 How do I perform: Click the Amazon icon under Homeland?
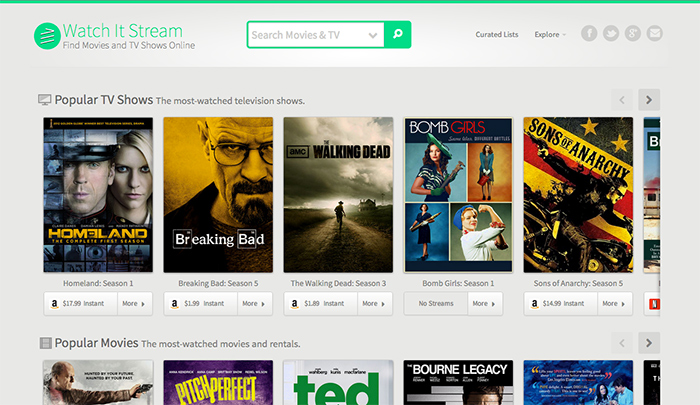click(x=54, y=304)
